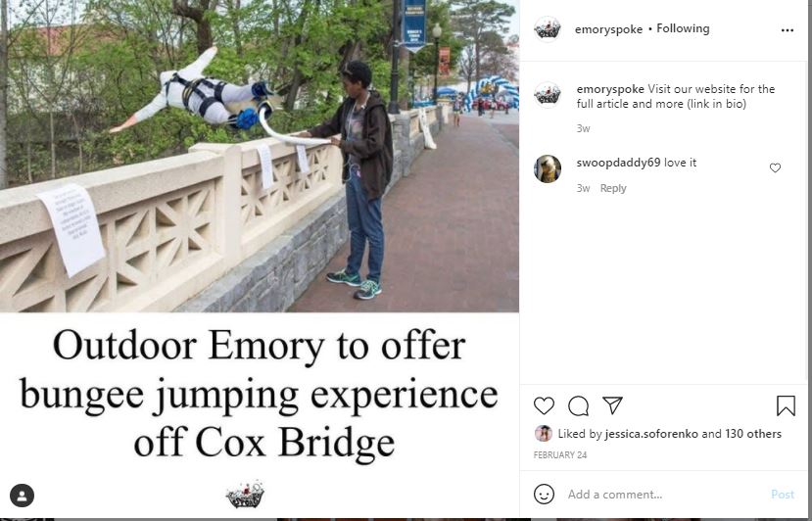Image resolution: width=812 pixels, height=521 pixels.
Task: Open emoryspoke username in the header
Action: [608, 29]
